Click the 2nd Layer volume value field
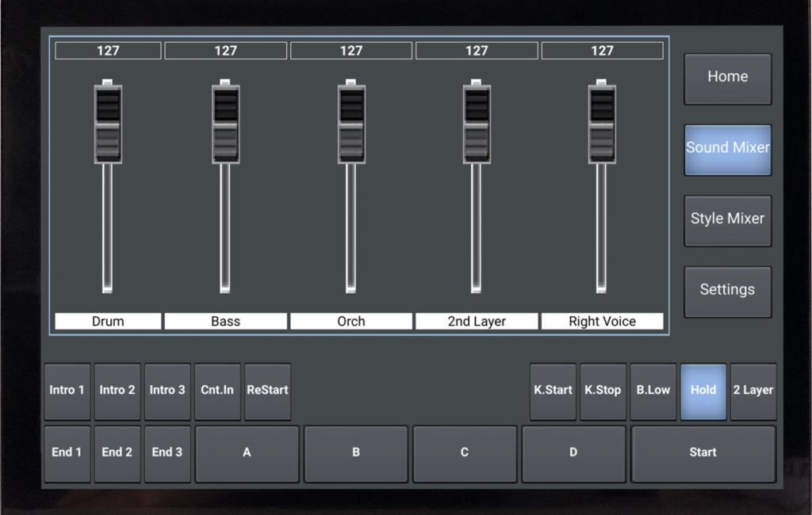The height and width of the screenshot is (515, 812). click(477, 51)
